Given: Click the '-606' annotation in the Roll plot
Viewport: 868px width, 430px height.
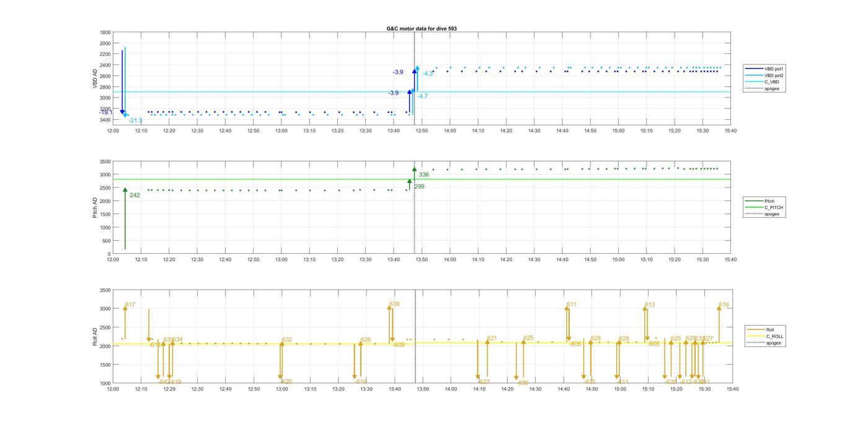Looking at the screenshot, I should click(575, 344).
